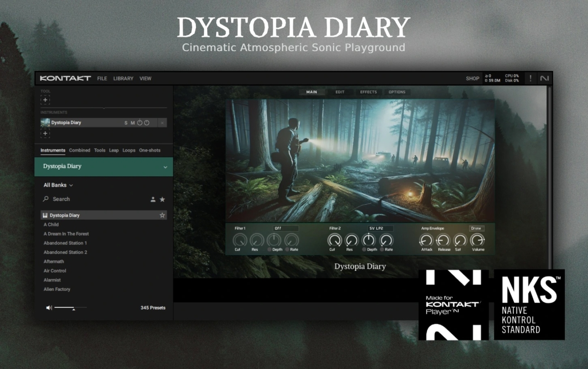Click the speaker preview icon

(49, 308)
